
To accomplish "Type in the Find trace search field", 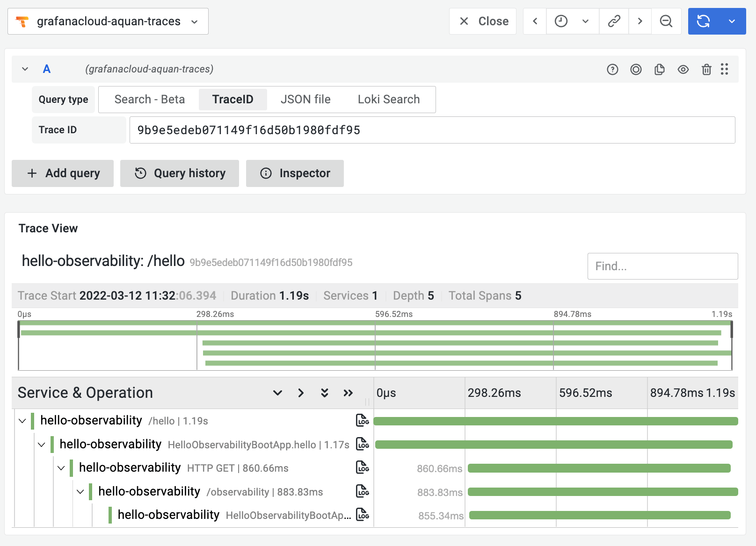I will coord(662,266).
